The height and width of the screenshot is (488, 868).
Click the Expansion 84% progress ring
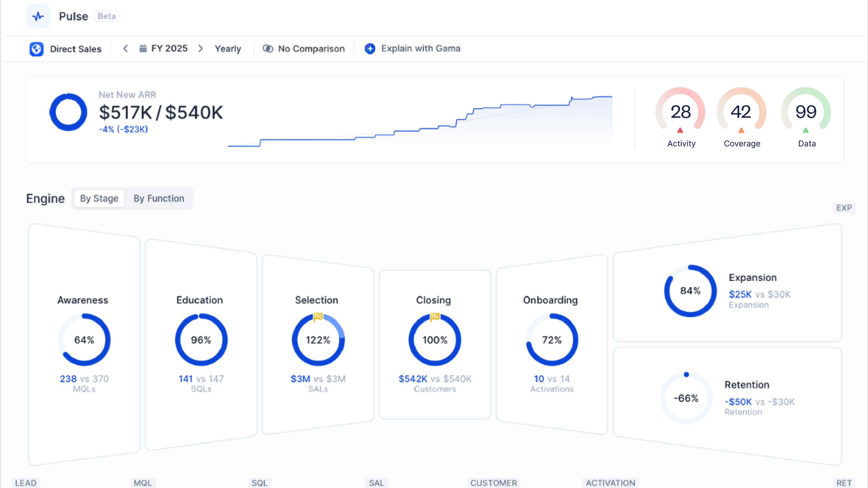click(690, 291)
